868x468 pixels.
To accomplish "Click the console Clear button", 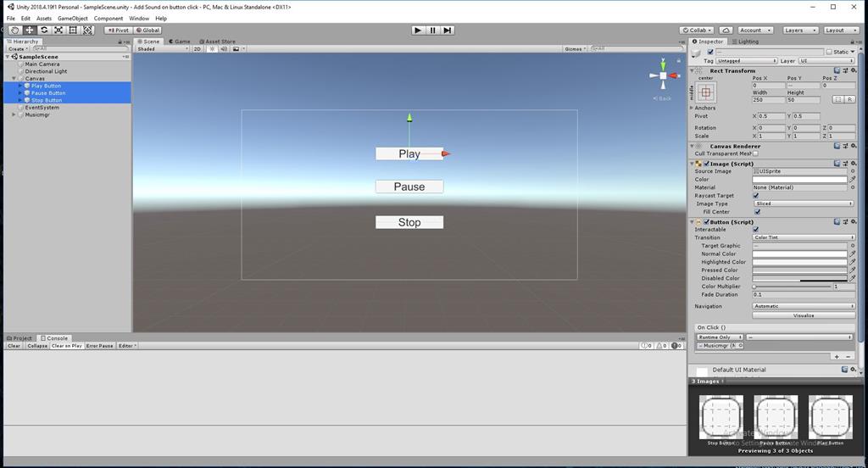I will pos(14,346).
